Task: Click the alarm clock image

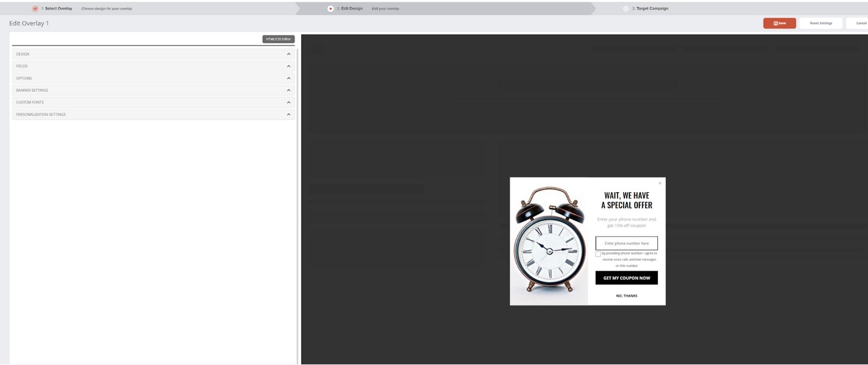Action: 549,242
